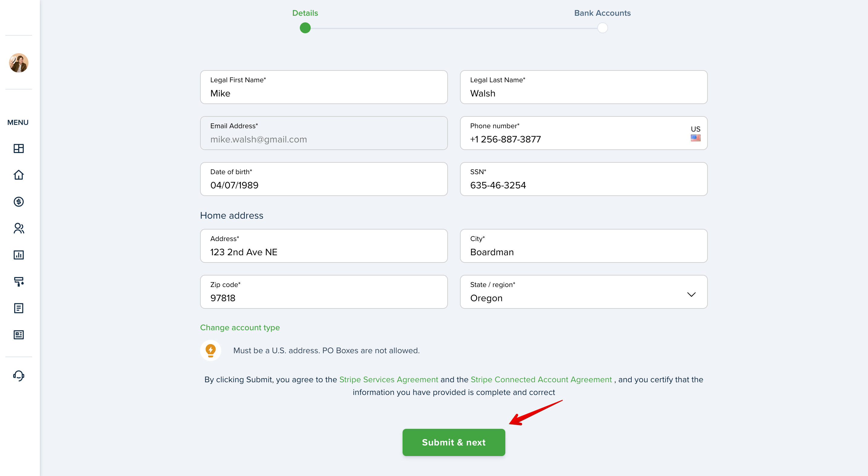868x476 pixels.
Task: Click the Home address heading
Action: (x=232, y=215)
